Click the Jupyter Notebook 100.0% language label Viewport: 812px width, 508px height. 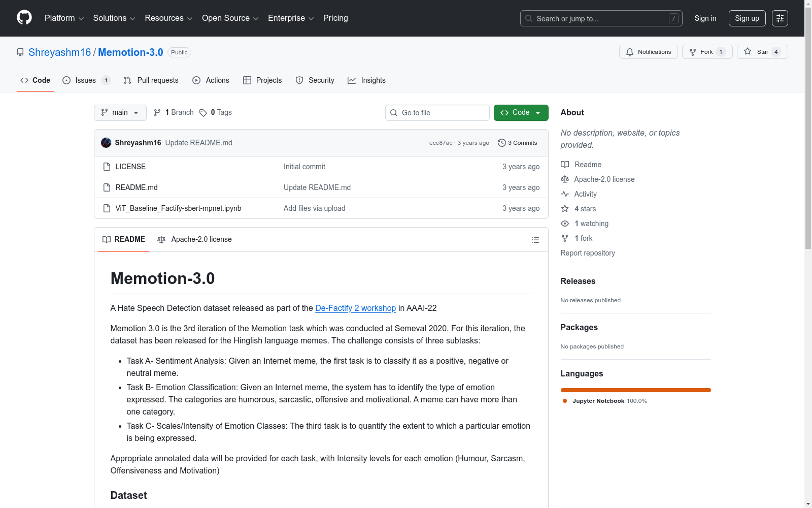pos(610,401)
